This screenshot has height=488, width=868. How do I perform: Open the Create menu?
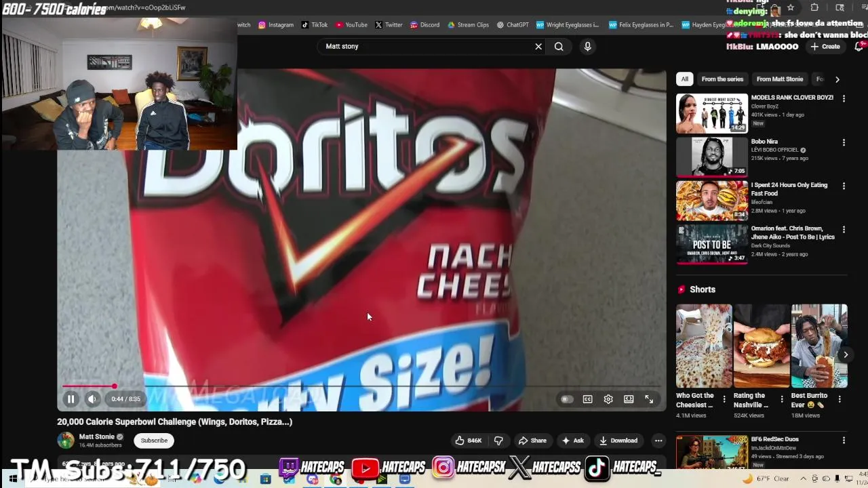click(825, 46)
